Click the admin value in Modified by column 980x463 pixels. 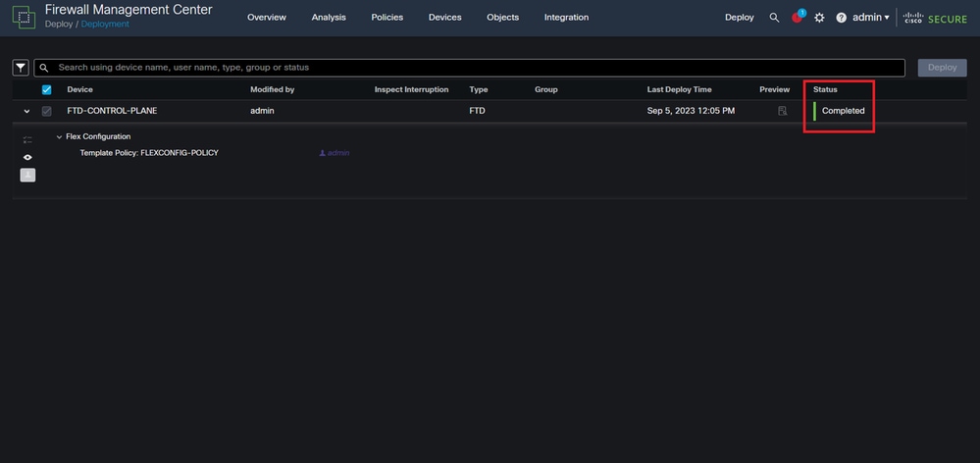[x=262, y=111]
